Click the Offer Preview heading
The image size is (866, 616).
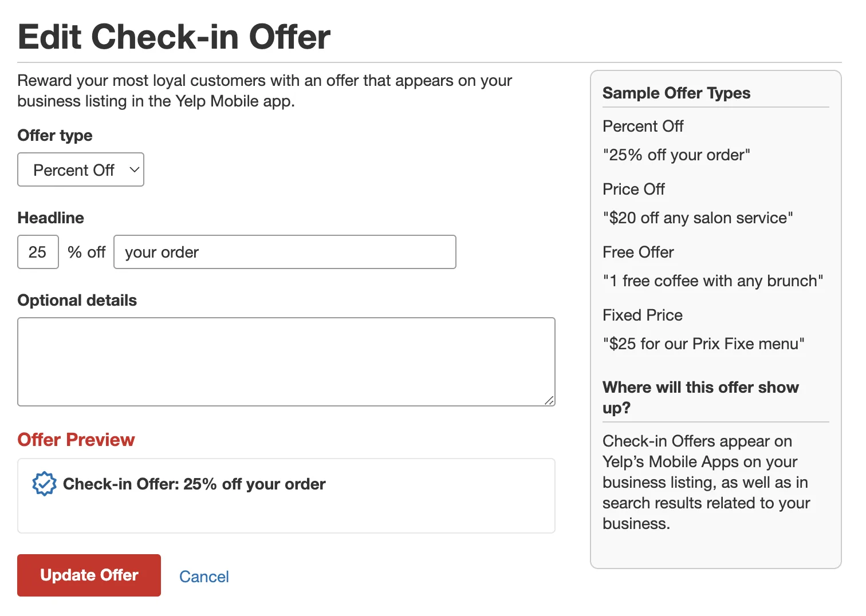(x=76, y=440)
